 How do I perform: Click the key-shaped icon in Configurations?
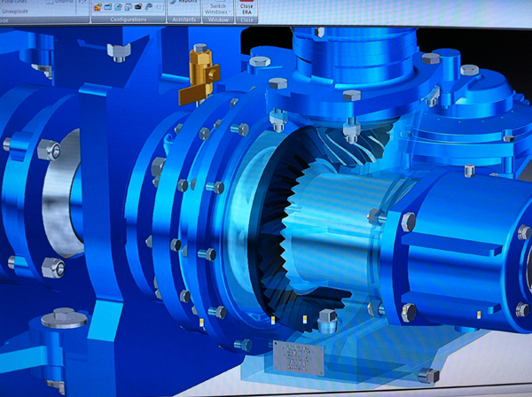tap(148, 6)
